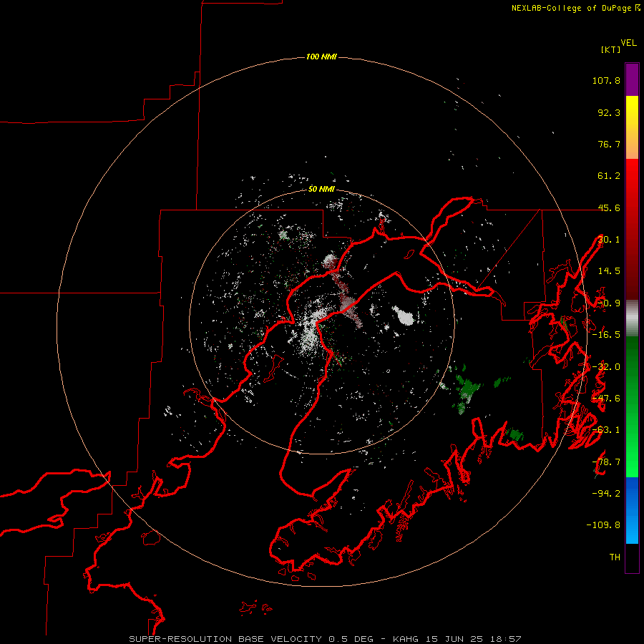Click the -78.7 legend value

pyautogui.click(x=606, y=462)
